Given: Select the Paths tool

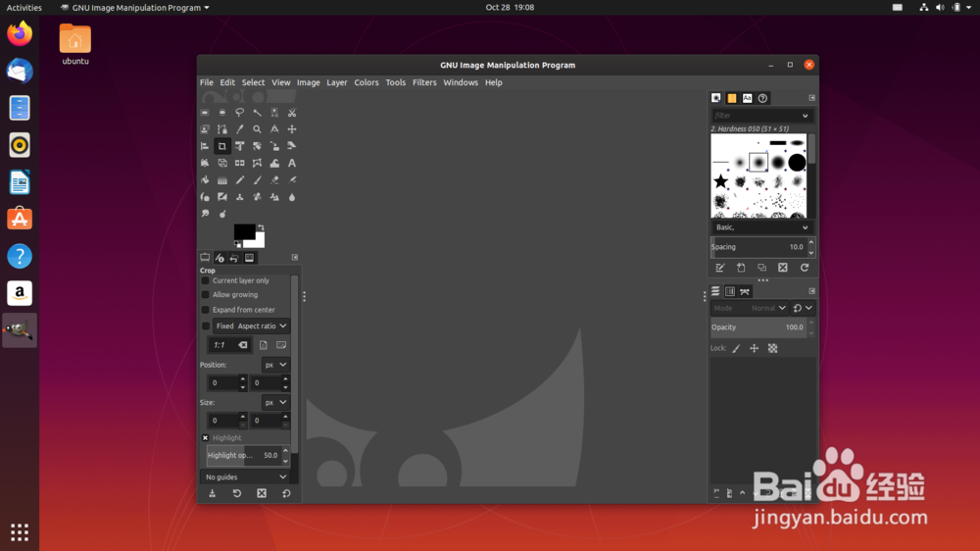Looking at the screenshot, I should point(222,129).
